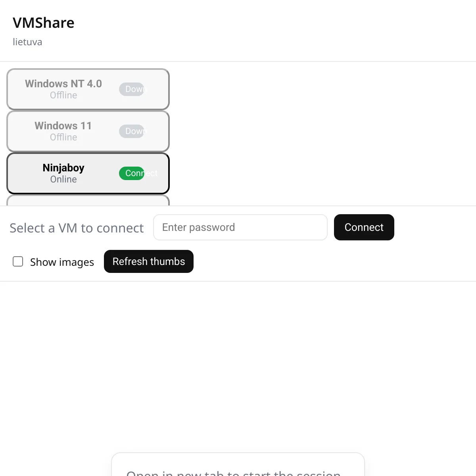Click the lietuva subtitle text
The height and width of the screenshot is (476, 476).
coord(27,42)
